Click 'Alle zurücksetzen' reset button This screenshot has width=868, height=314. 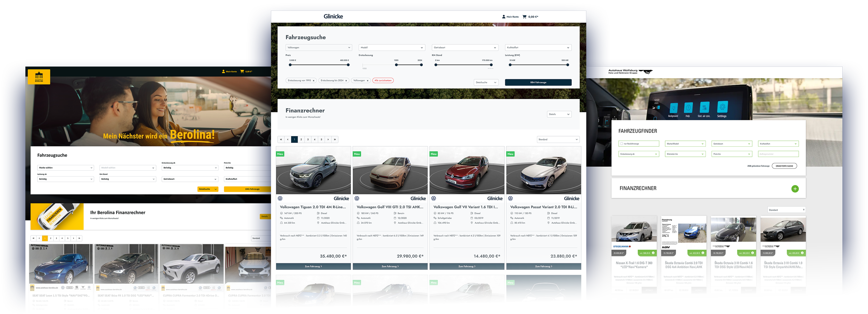click(x=383, y=81)
